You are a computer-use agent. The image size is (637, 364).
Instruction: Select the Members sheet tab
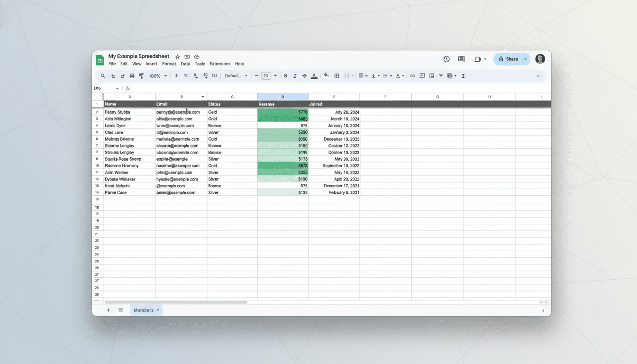coord(144,310)
